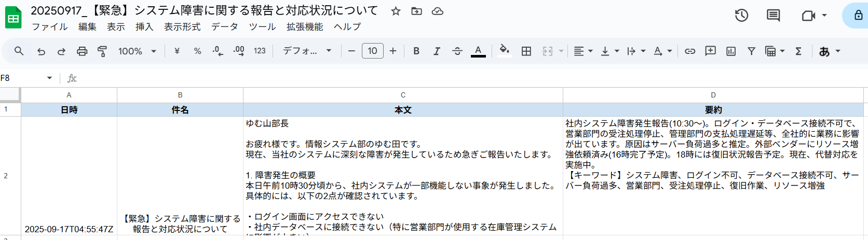The image size is (868, 240).
Task: Open the 100% zoom dropdown
Action: point(137,51)
